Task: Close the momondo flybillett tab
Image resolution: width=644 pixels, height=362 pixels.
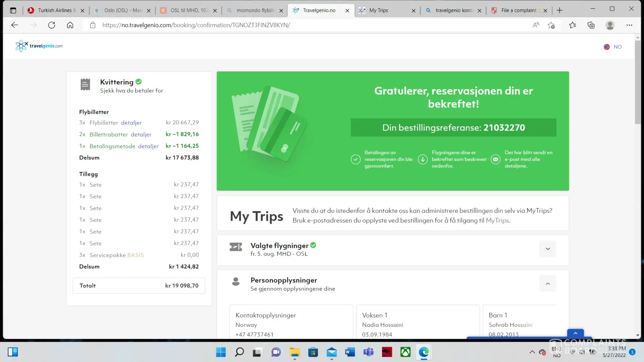Action: tap(281, 10)
